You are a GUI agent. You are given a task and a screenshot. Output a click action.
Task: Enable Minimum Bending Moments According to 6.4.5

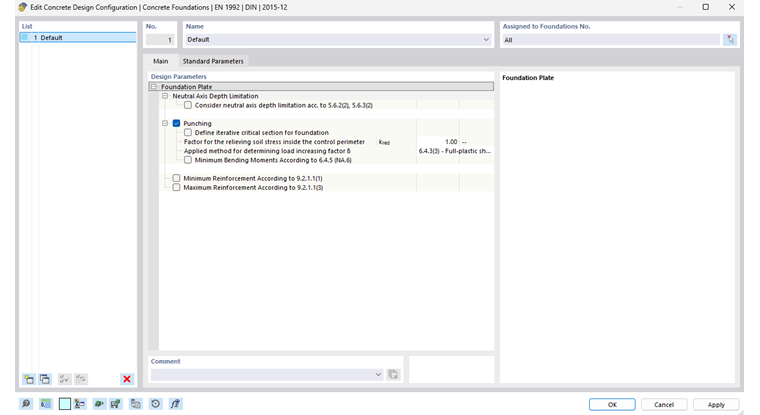coord(188,160)
